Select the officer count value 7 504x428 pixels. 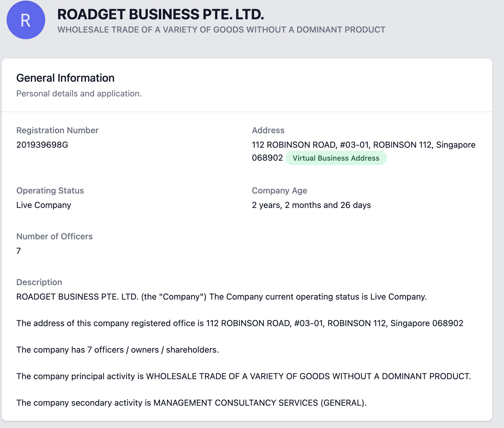pos(19,251)
